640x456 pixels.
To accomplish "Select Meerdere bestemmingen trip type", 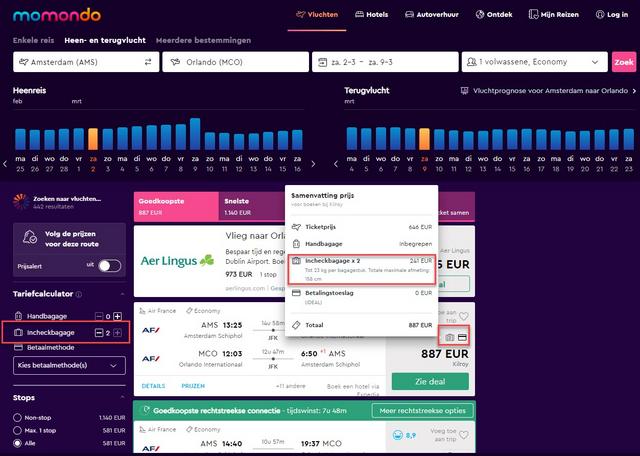I will coord(203,40).
